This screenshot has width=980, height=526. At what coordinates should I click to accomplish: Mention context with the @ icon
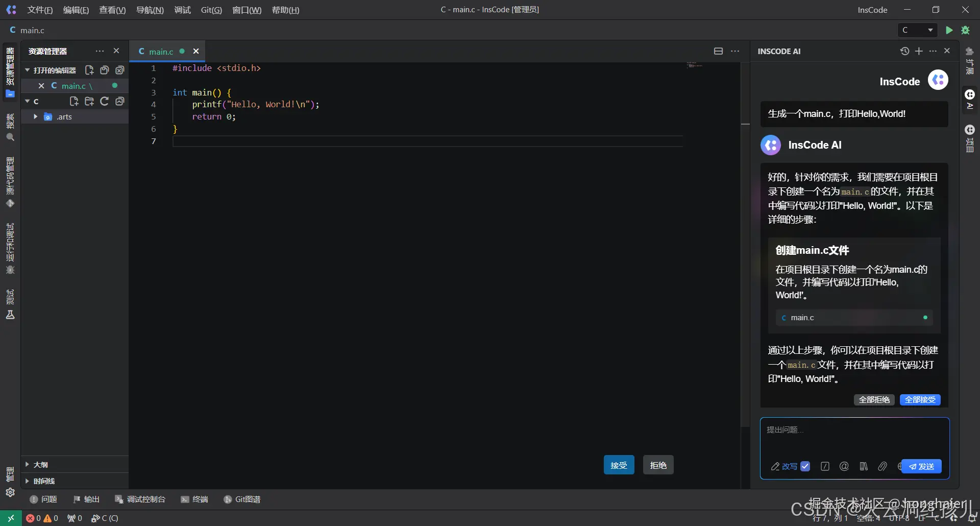pyautogui.click(x=844, y=466)
